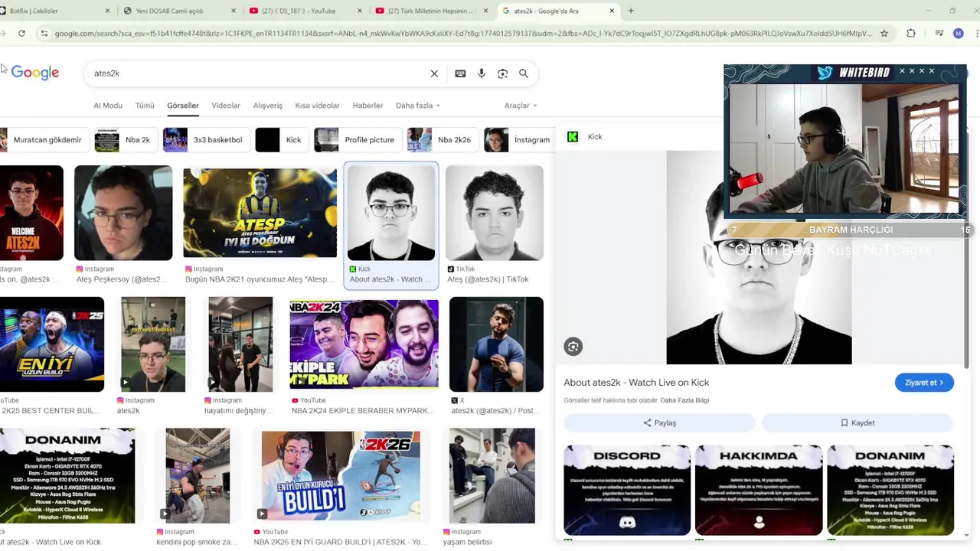The width and height of the screenshot is (980, 551).
Task: Open HAKKIMDA related image in preview panel
Action: 759,490
